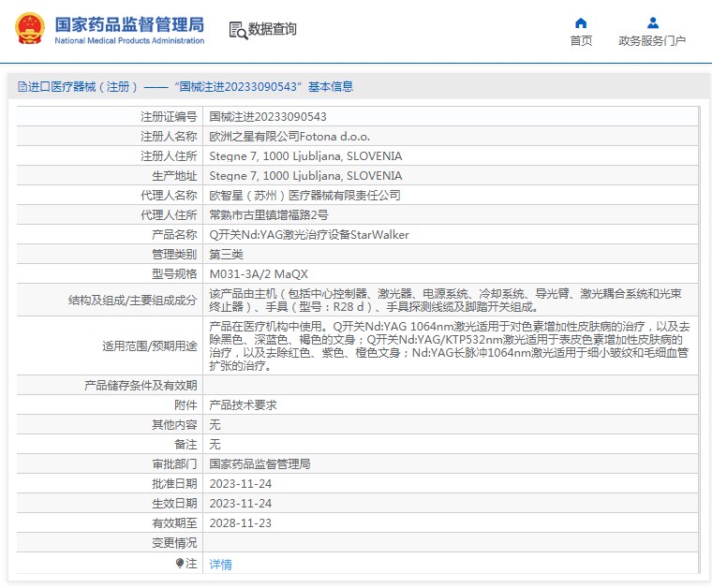712x588 pixels.
Task: Click the document icon before 进口医疗器械
Action: [x=22, y=86]
